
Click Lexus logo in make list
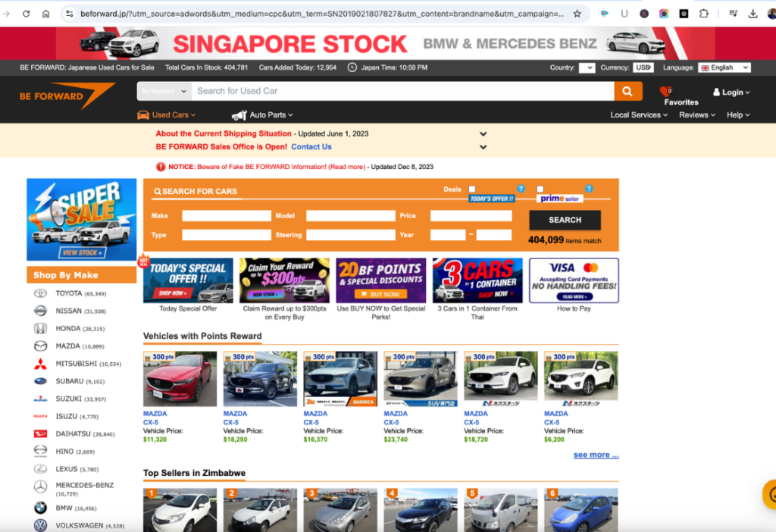pyautogui.click(x=40, y=468)
